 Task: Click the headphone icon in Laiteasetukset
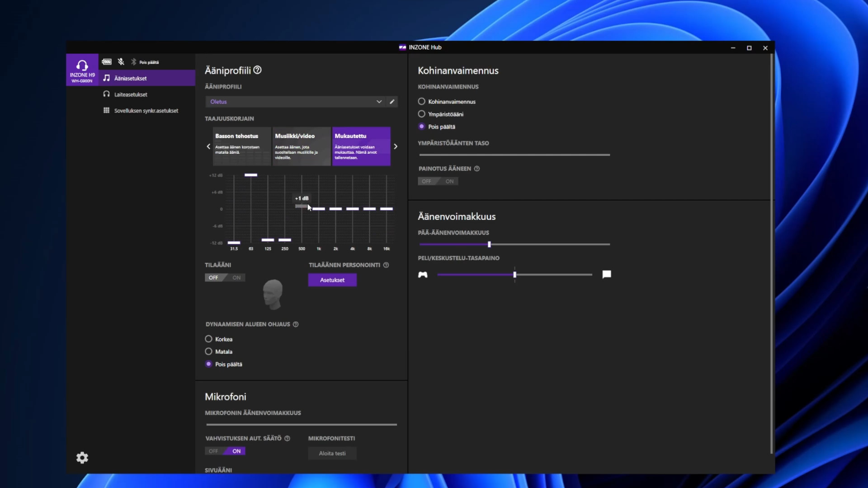pos(107,94)
